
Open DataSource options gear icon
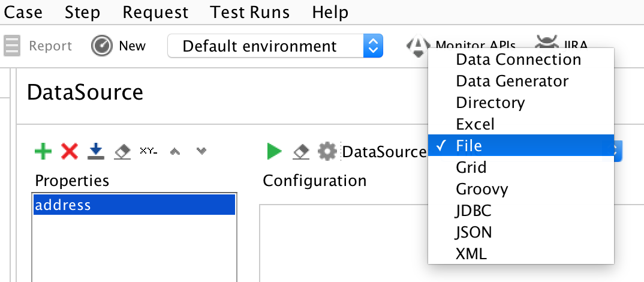327,151
